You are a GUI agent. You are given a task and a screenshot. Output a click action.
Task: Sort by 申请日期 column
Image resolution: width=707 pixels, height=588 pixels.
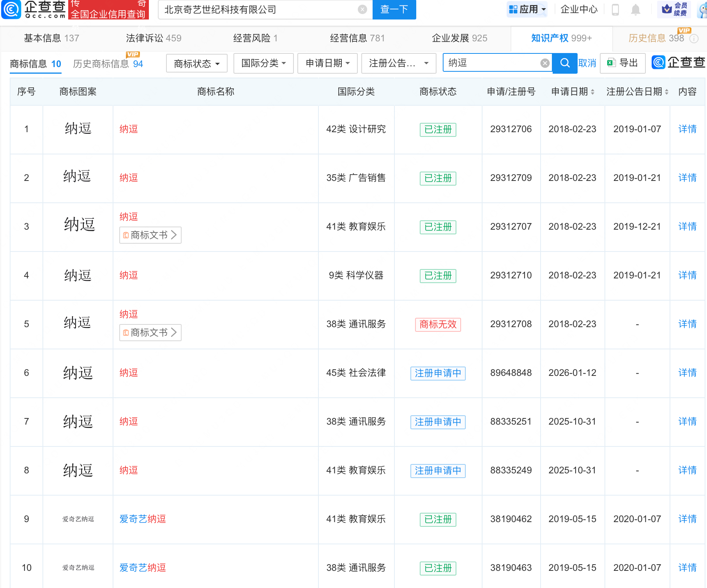click(x=592, y=92)
